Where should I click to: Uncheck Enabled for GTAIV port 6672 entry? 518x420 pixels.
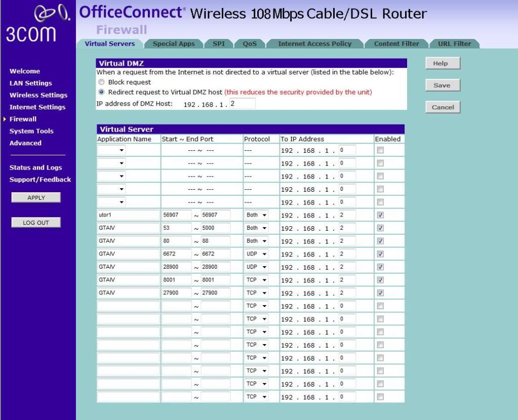point(381,254)
